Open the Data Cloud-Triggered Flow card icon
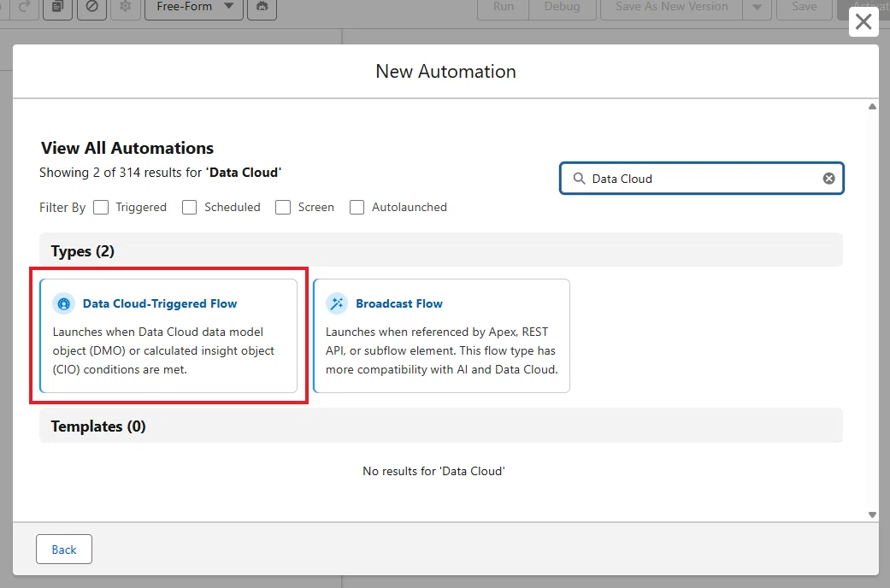Image resolution: width=890 pixels, height=588 pixels. (63, 303)
